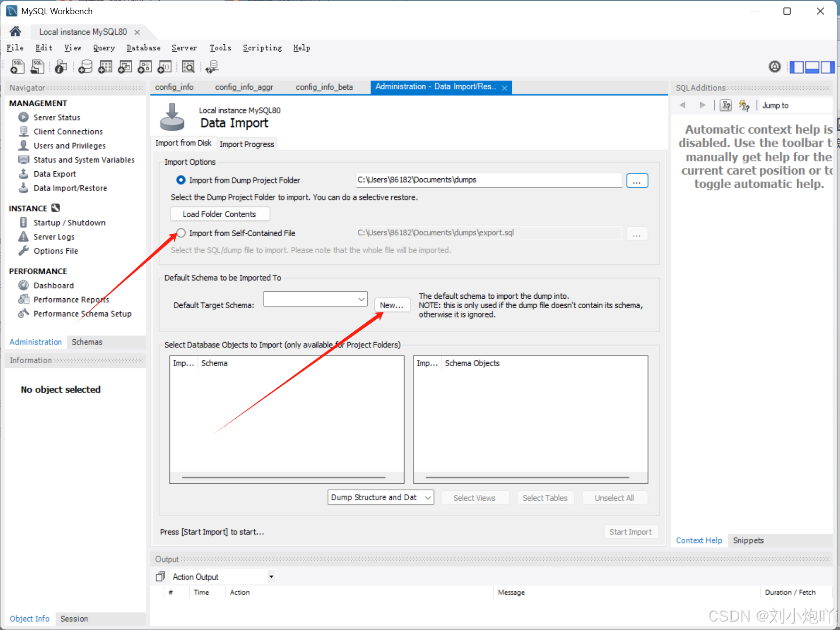Click Select Tables button
This screenshot has width=840, height=630.
pos(545,498)
